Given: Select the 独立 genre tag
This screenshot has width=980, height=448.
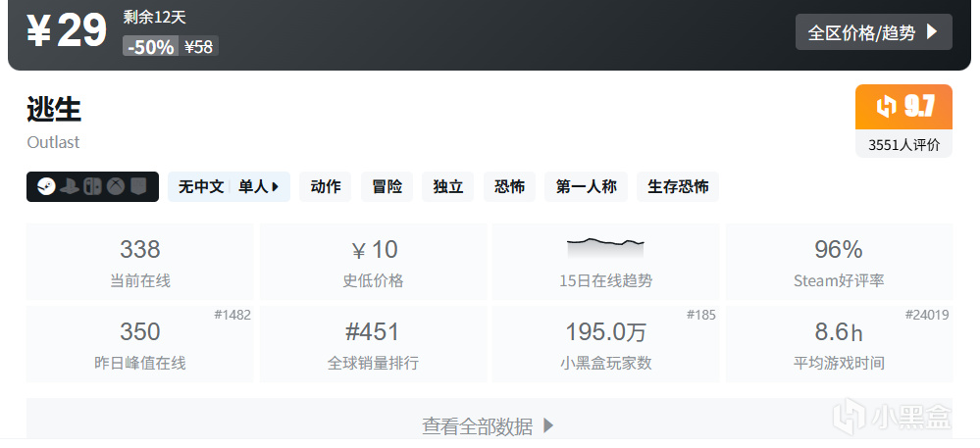Looking at the screenshot, I should (448, 187).
